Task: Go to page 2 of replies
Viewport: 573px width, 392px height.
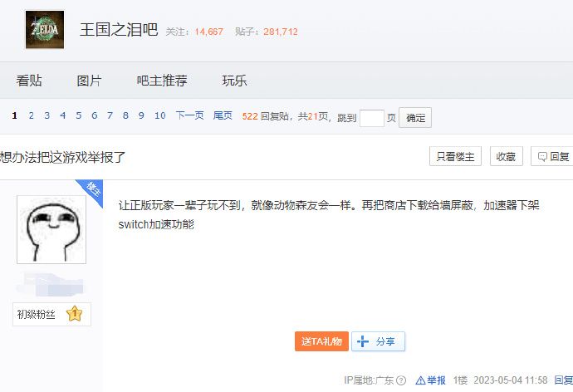Action: pyautogui.click(x=31, y=115)
